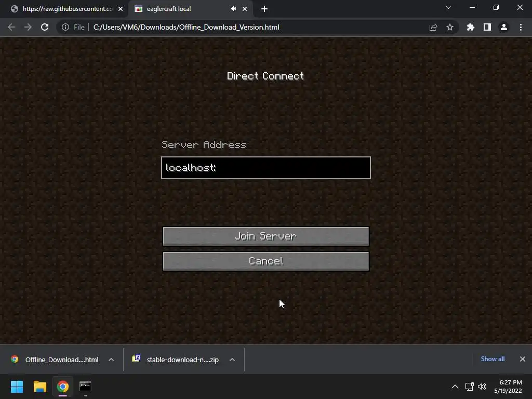Show hidden system tray icons

coord(455,387)
